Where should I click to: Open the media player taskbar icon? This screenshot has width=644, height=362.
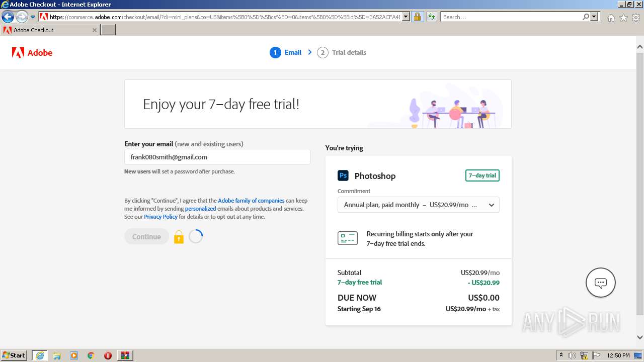click(74, 355)
